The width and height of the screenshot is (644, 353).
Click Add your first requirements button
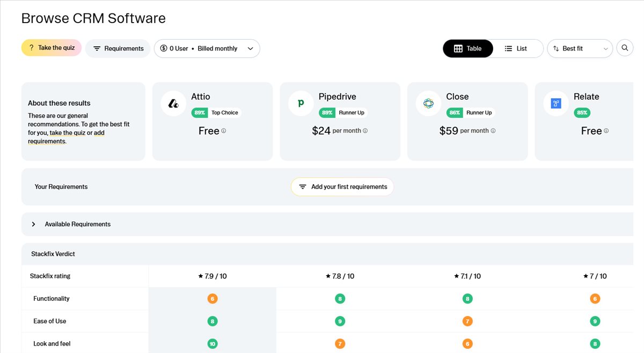pos(342,187)
